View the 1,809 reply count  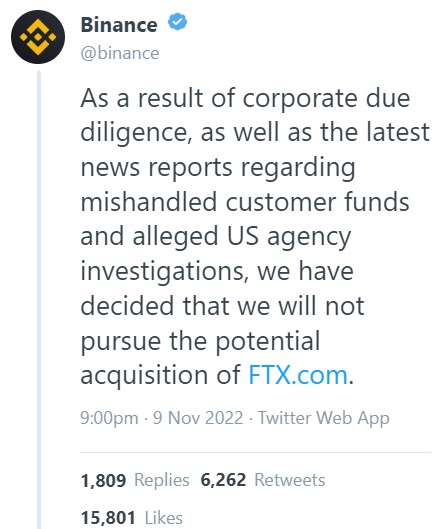tap(103, 480)
